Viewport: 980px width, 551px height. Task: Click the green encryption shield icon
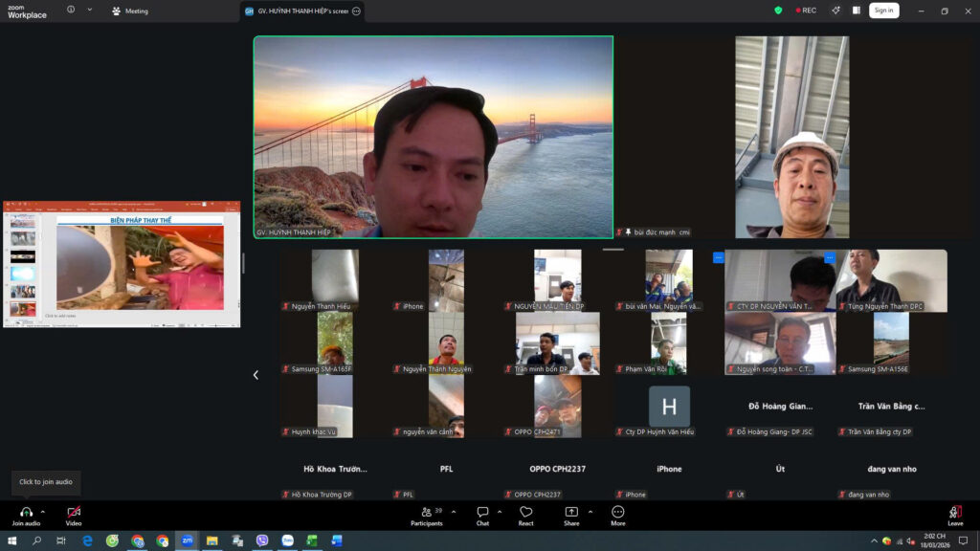coord(778,11)
